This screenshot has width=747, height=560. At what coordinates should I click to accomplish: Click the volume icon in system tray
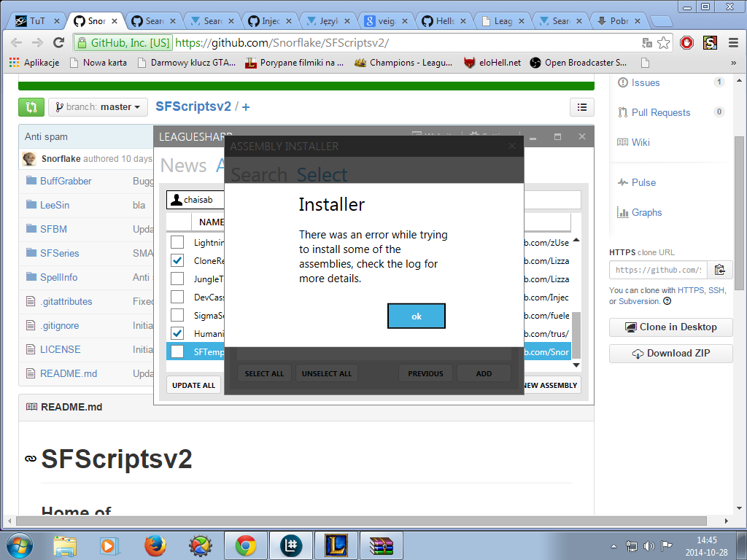coord(649,546)
